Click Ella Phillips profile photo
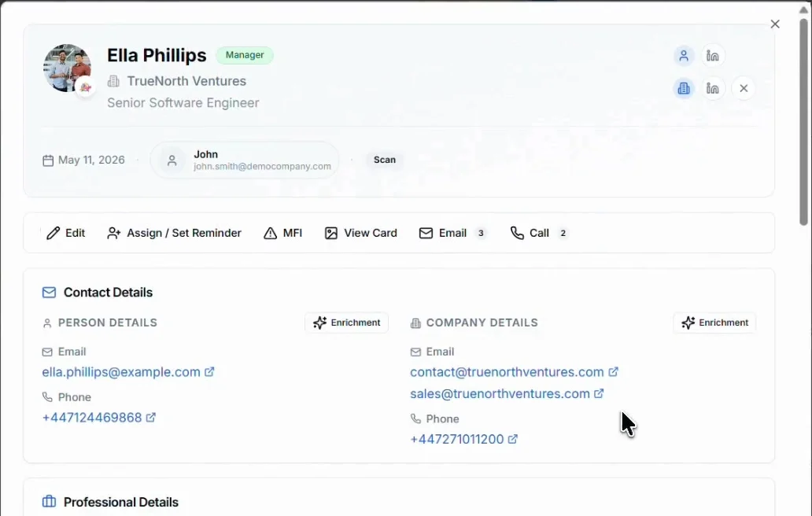812x516 pixels. click(68, 68)
